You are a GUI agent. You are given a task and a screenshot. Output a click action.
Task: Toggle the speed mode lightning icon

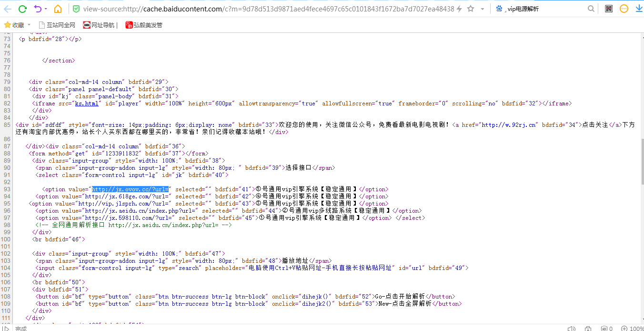tap(459, 9)
